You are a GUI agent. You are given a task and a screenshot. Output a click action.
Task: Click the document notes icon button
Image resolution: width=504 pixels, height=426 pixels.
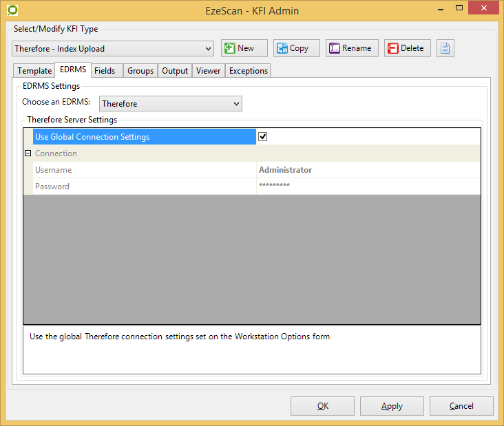click(445, 48)
